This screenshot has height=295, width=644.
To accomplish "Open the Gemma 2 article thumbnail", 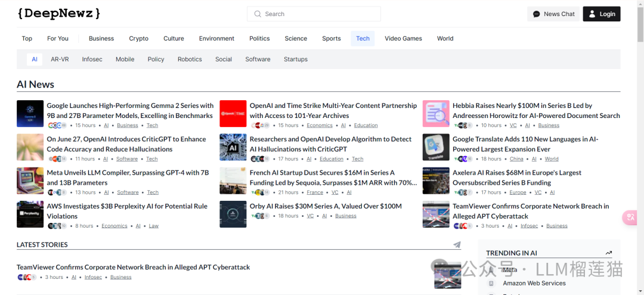I will coord(30,114).
